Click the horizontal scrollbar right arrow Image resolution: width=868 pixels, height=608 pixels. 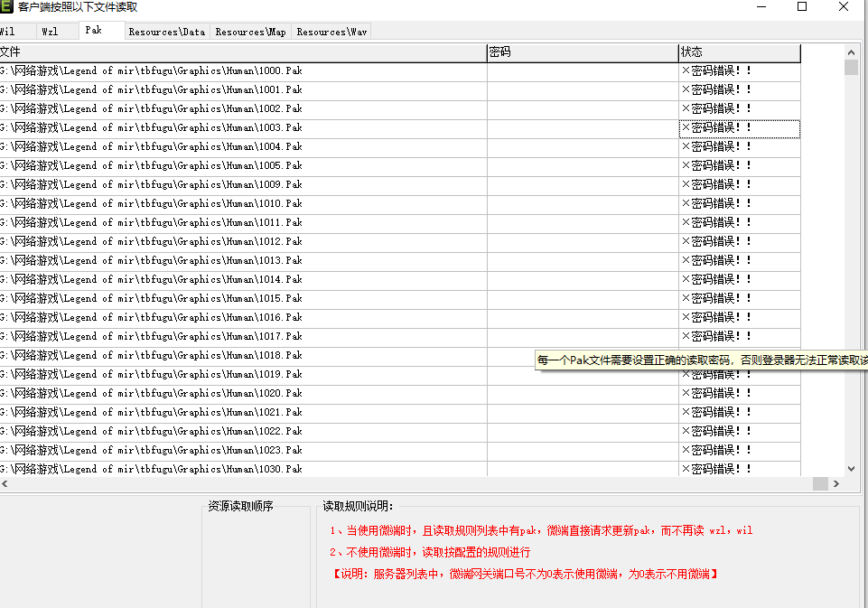[835, 484]
